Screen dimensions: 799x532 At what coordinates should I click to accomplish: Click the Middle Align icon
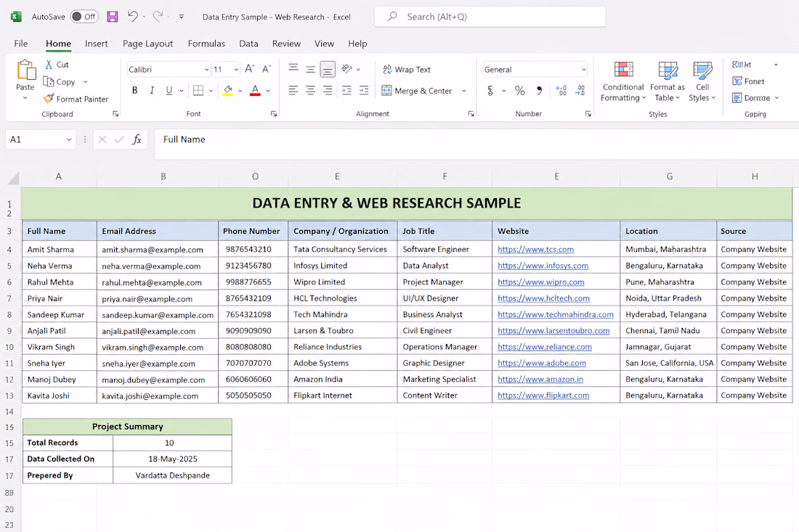tap(310, 69)
